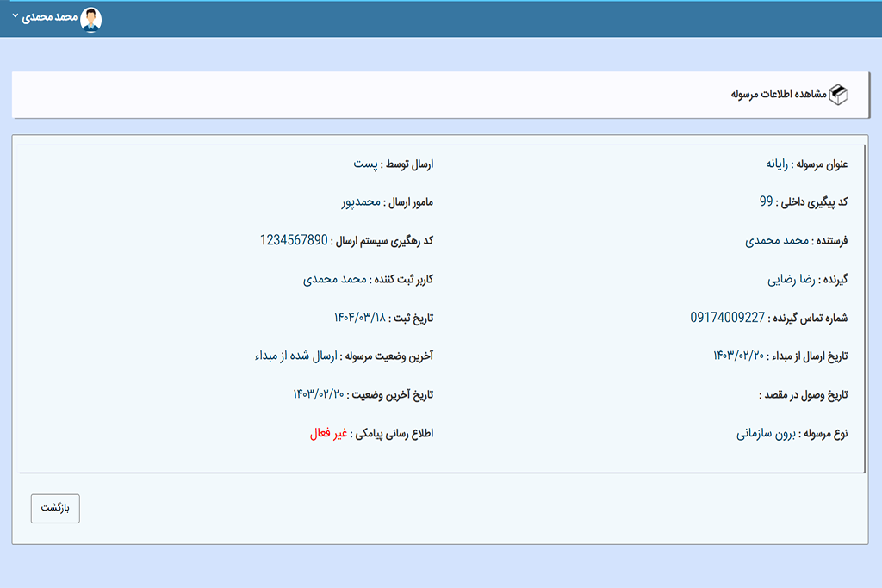Click the package box icon
Viewport: 882px width, 588px height.
(838, 95)
